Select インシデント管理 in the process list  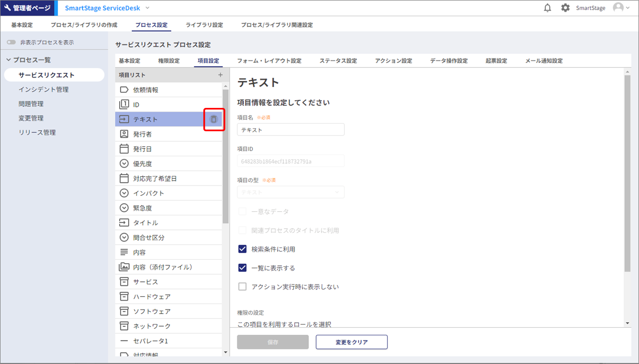click(43, 90)
